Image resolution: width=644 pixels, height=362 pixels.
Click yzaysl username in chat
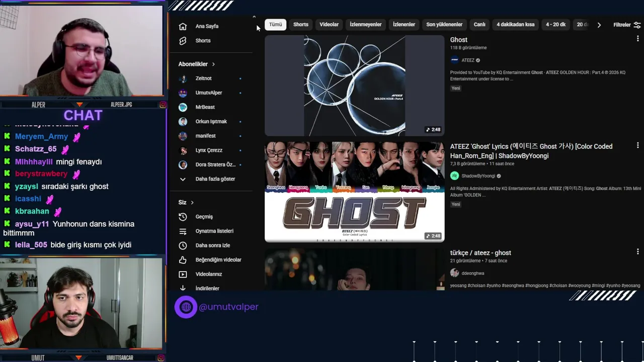(x=27, y=187)
